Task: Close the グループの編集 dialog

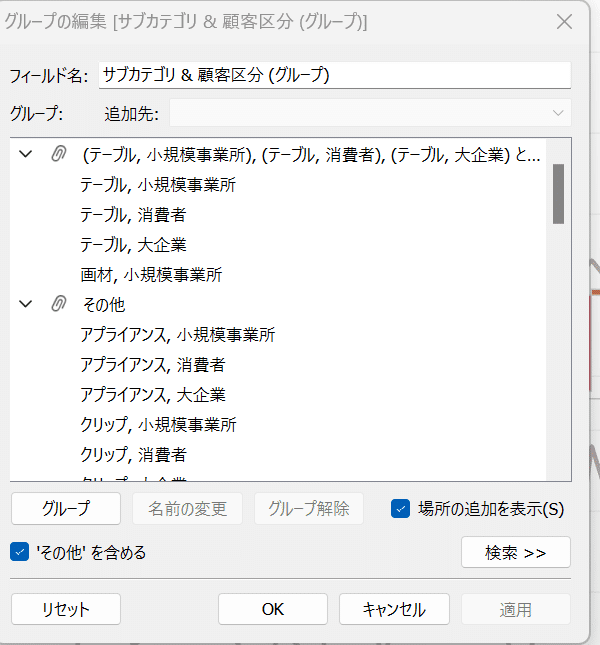Action: click(x=564, y=21)
